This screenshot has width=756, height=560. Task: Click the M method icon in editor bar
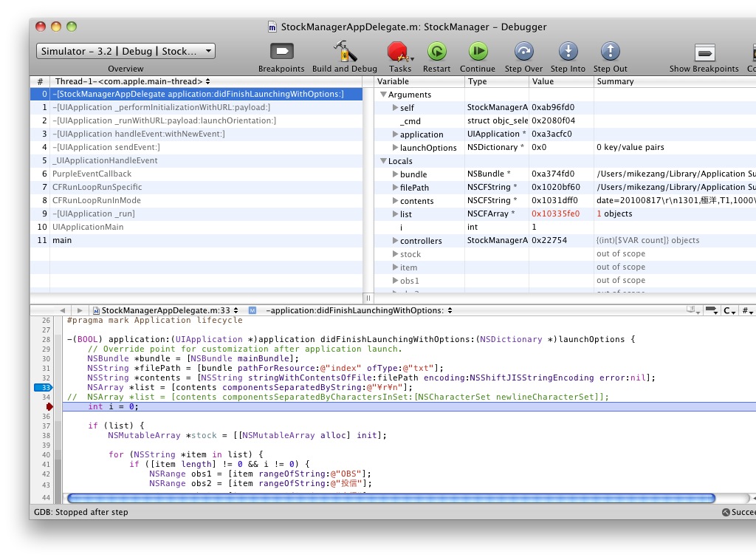pos(252,310)
